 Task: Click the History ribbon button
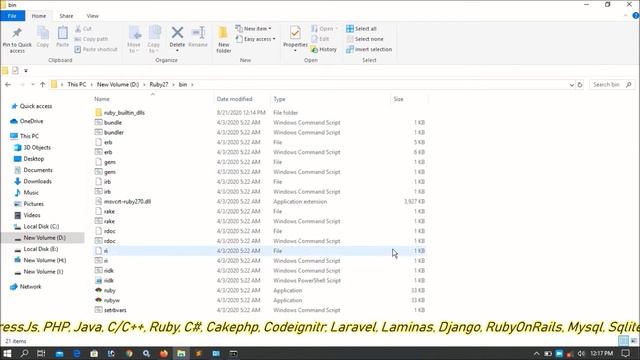pos(324,49)
